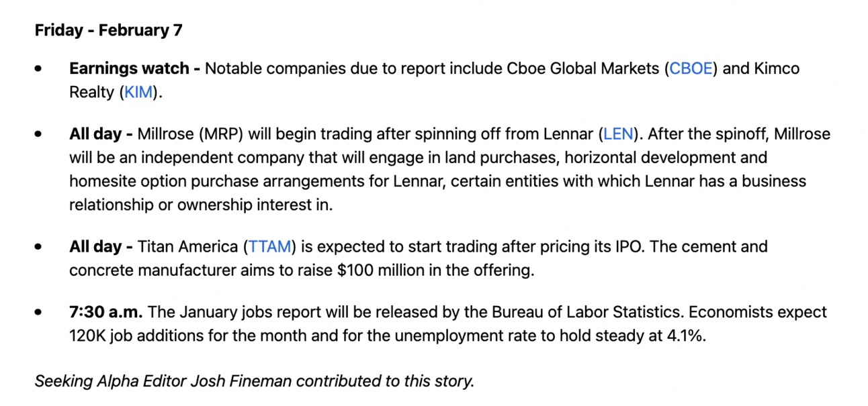Click the 'Friday - February 7' heading

click(x=108, y=30)
